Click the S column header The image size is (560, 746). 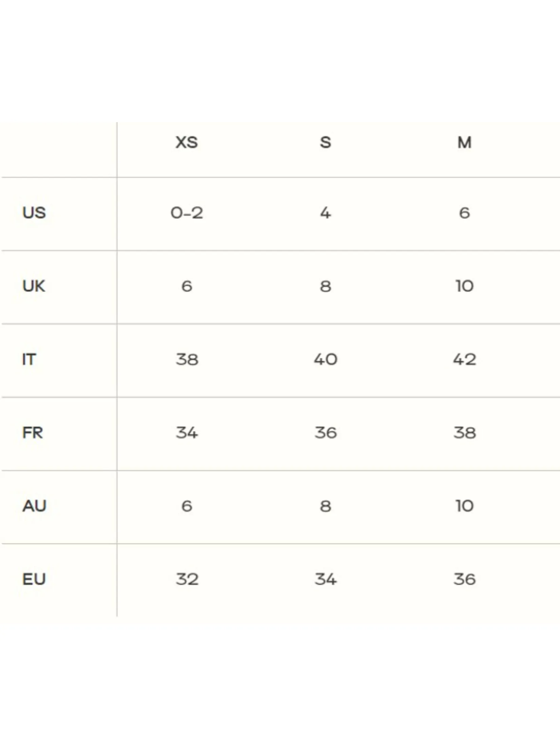pyautogui.click(x=325, y=142)
